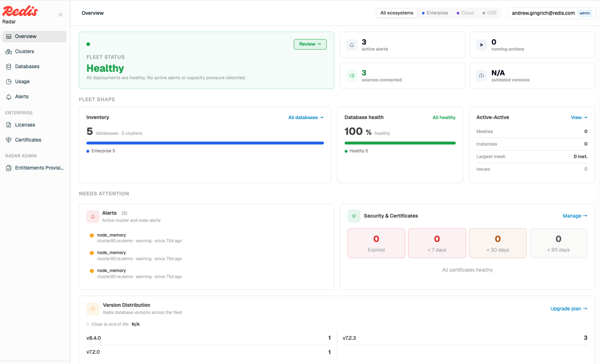Filter by Cloud ecosystem

pos(465,13)
